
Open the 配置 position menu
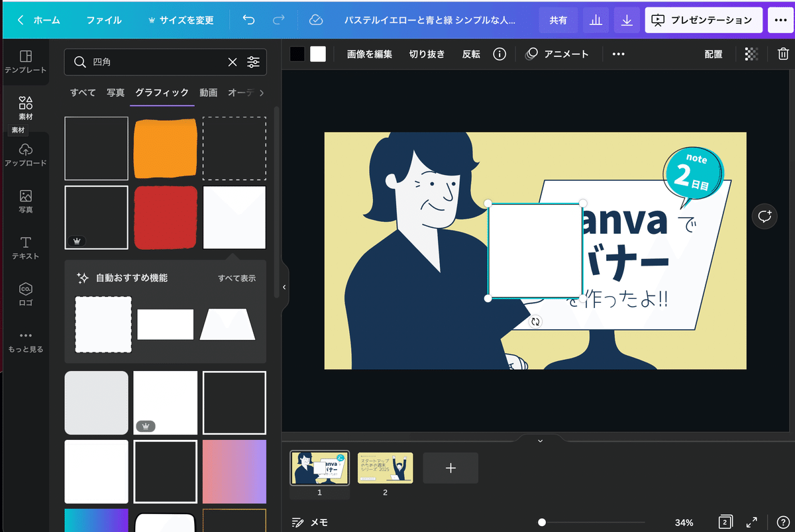tap(714, 54)
